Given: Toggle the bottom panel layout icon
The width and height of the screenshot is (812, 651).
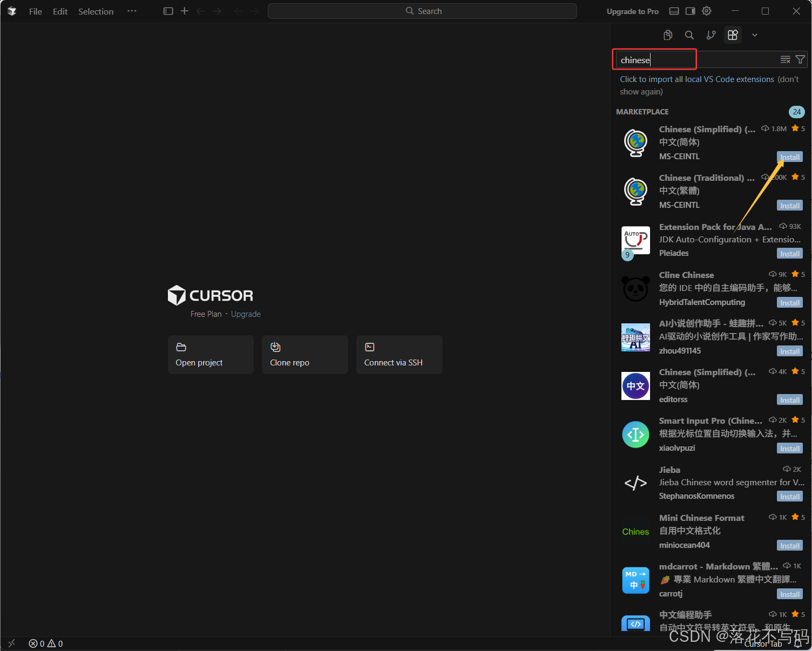Looking at the screenshot, I should tap(674, 11).
